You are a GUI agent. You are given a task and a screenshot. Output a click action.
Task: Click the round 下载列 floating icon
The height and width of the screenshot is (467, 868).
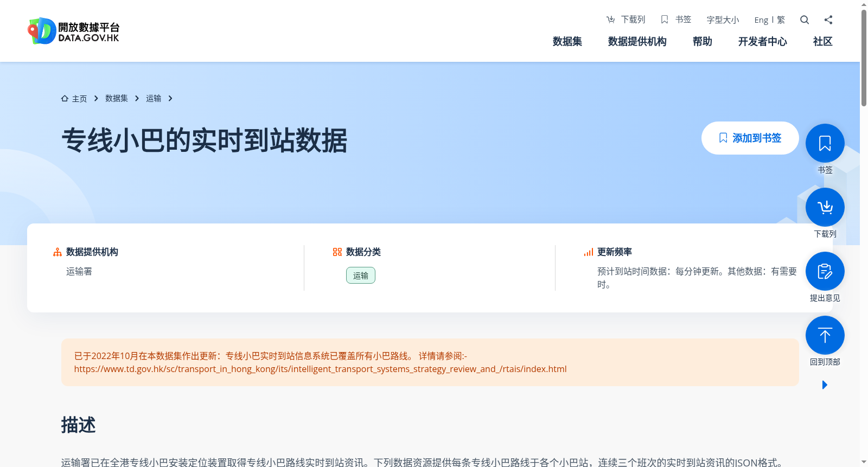(x=825, y=207)
